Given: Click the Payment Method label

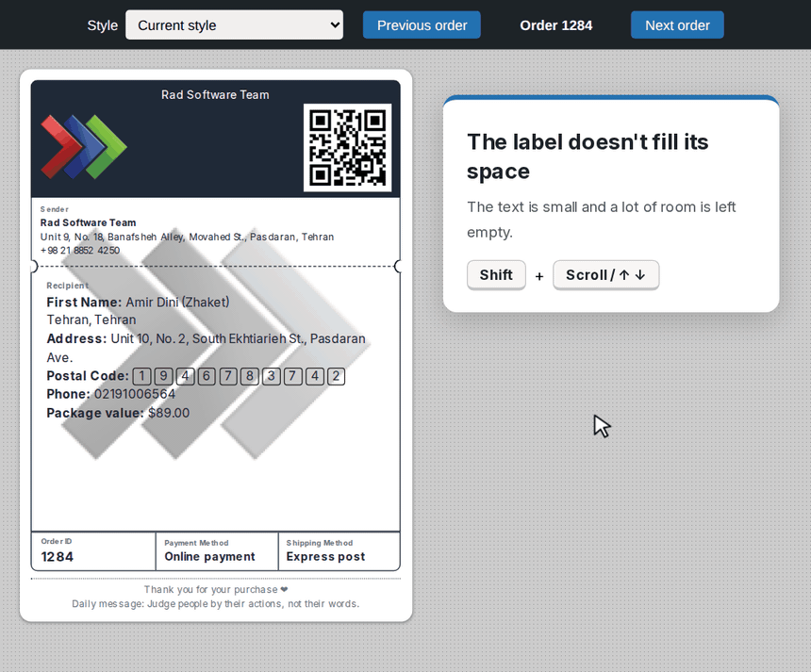Looking at the screenshot, I should coord(196,543).
